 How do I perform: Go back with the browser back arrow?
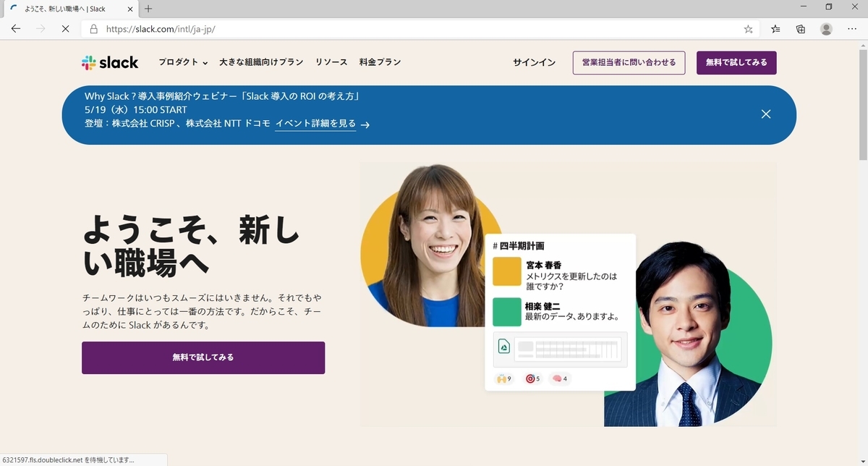point(16,29)
